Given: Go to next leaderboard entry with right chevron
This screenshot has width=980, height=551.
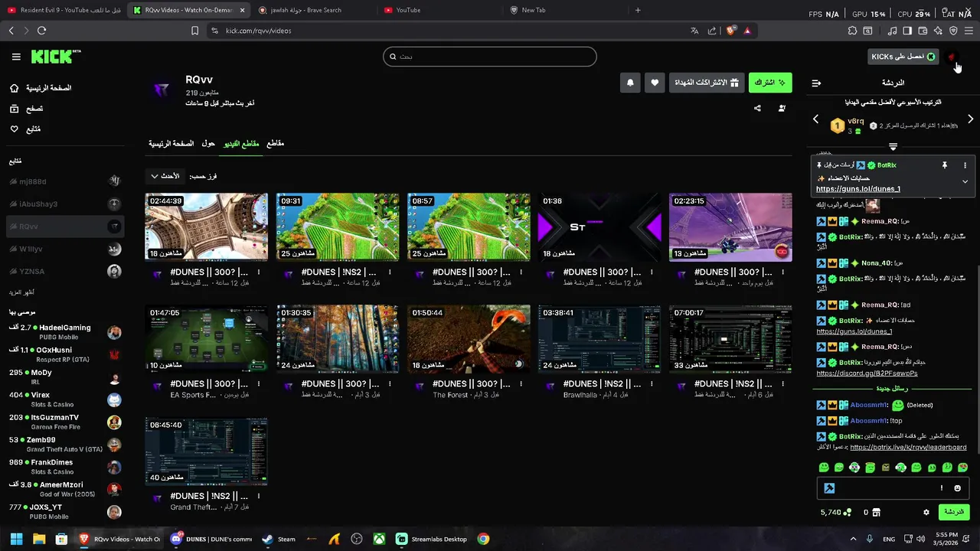Looking at the screenshot, I should tap(970, 119).
